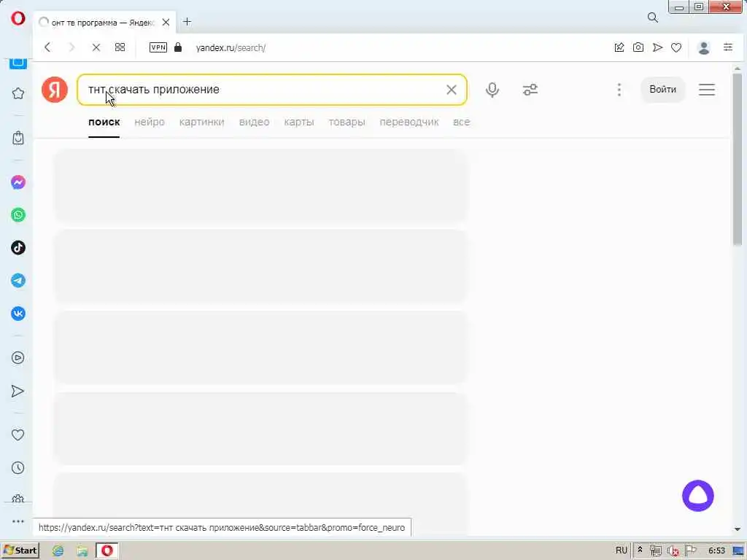The width and height of the screenshot is (747, 560).
Task: Select the 'поиск' tab
Action: [104, 122]
